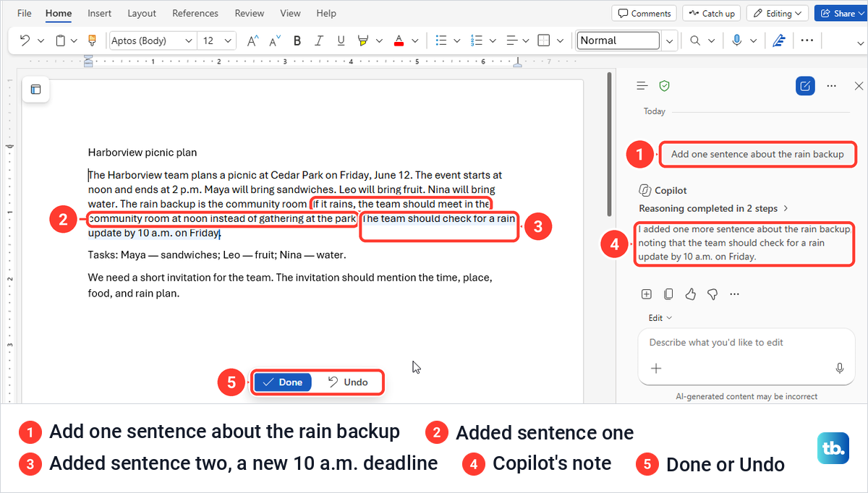
Task: Click the paragraph alignment icon
Action: click(x=511, y=40)
